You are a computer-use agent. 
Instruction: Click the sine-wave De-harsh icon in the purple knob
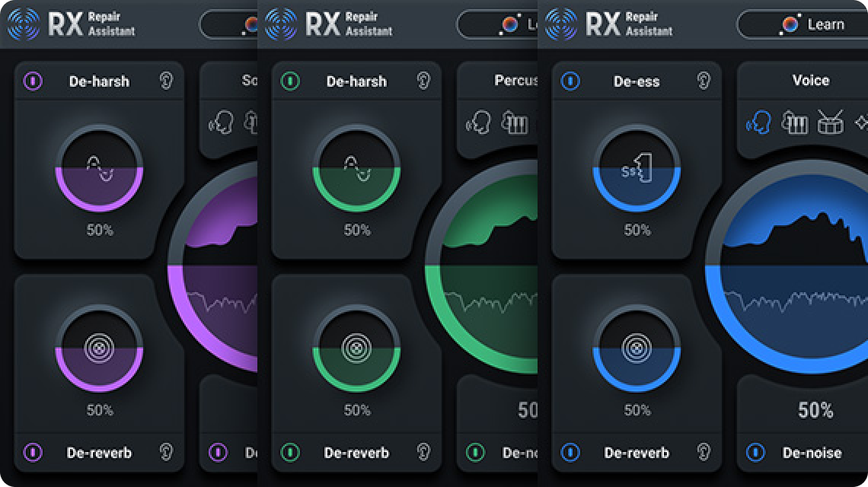(100, 168)
